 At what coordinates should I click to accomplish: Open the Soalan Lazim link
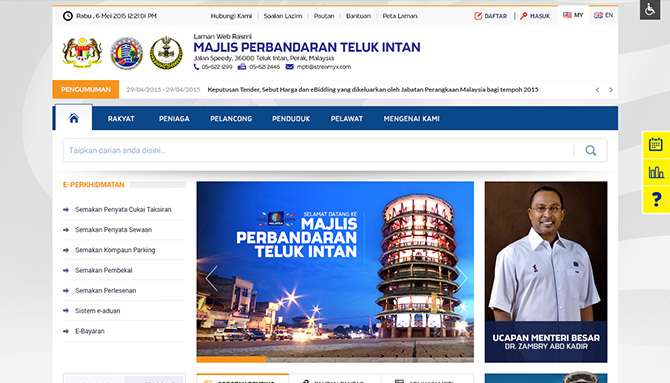click(x=282, y=16)
